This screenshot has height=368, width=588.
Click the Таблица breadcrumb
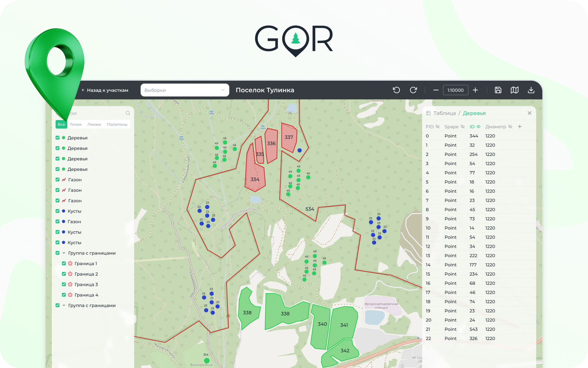click(x=444, y=113)
